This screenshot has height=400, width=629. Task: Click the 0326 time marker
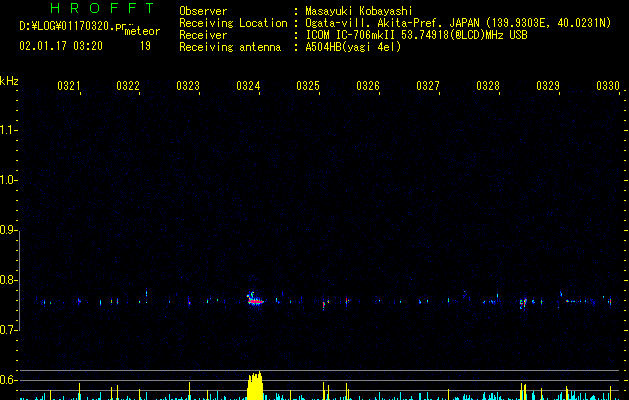368,86
